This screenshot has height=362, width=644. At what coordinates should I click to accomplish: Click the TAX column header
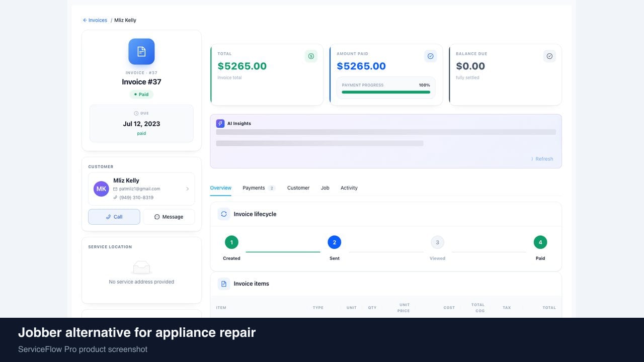(x=507, y=308)
